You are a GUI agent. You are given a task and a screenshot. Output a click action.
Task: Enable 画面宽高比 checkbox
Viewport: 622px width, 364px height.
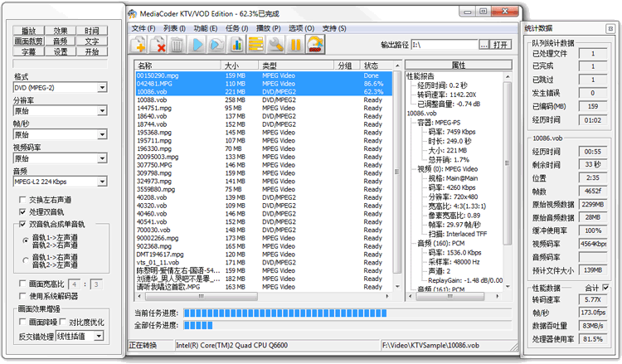(x=22, y=284)
